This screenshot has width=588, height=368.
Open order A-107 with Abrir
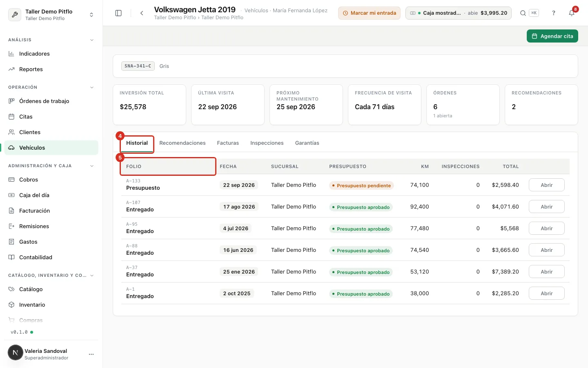(547, 206)
